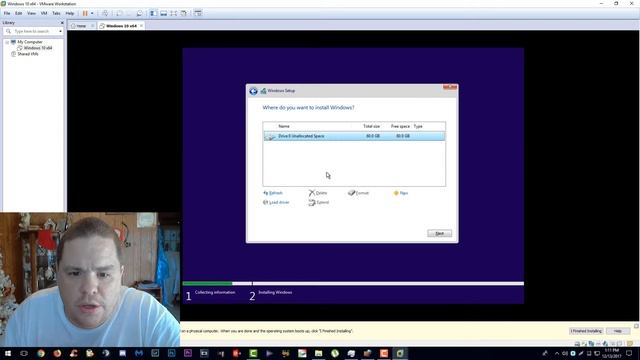Enter full screen mode icon
640x360 pixels.
[174, 13]
